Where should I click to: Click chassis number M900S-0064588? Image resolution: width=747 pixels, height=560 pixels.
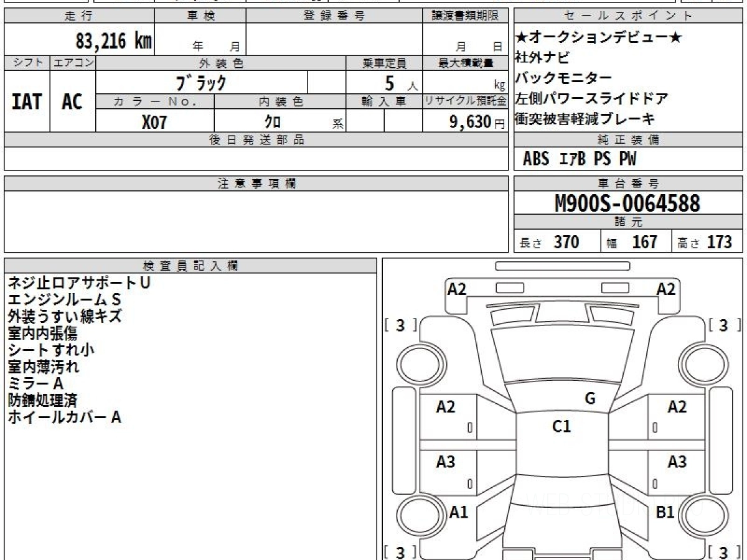click(x=627, y=203)
